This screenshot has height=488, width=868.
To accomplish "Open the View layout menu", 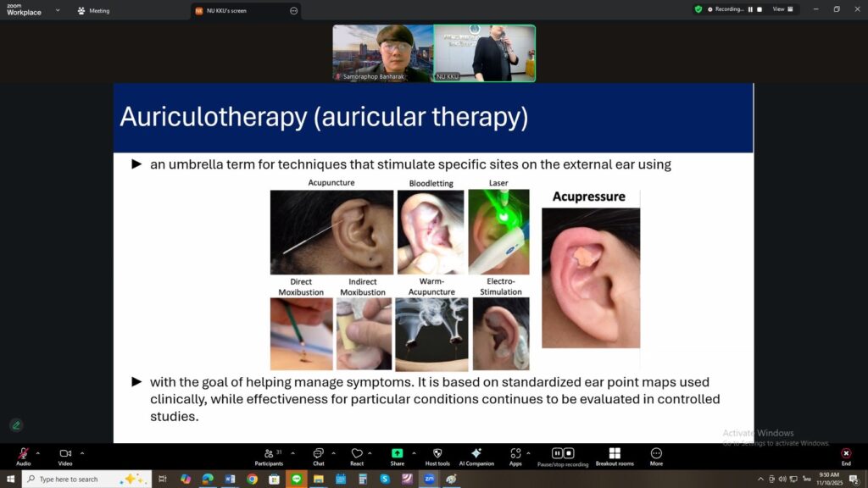I will [x=782, y=9].
